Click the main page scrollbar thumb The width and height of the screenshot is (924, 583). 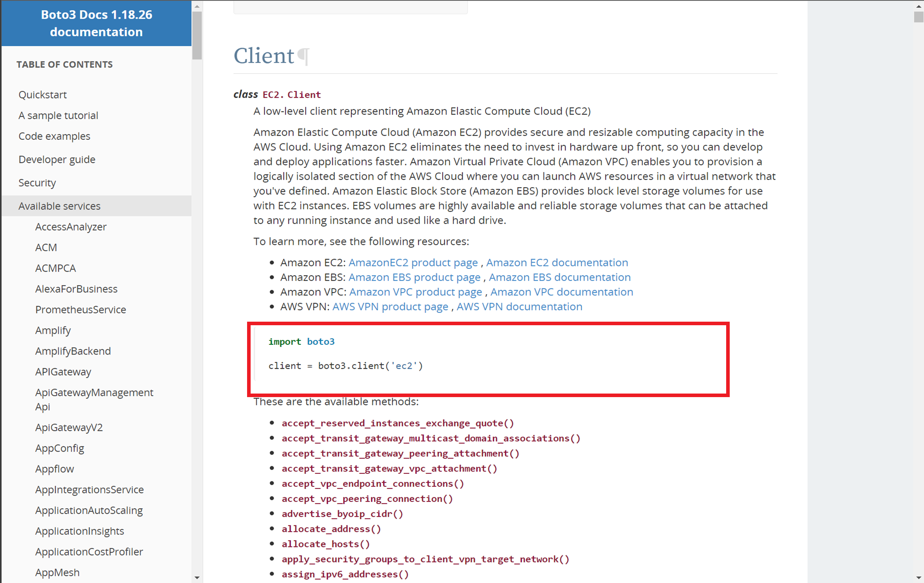(918, 17)
